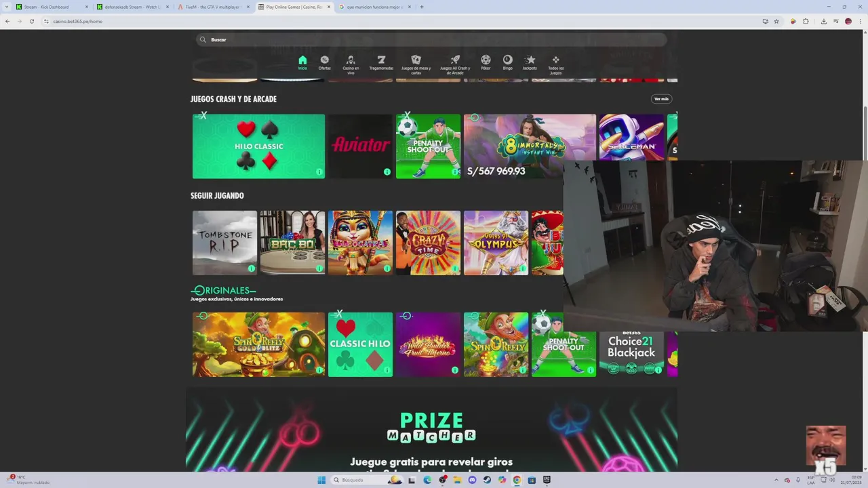Click the Buscar search field
Screen dimensions: 868x488
pos(431,39)
